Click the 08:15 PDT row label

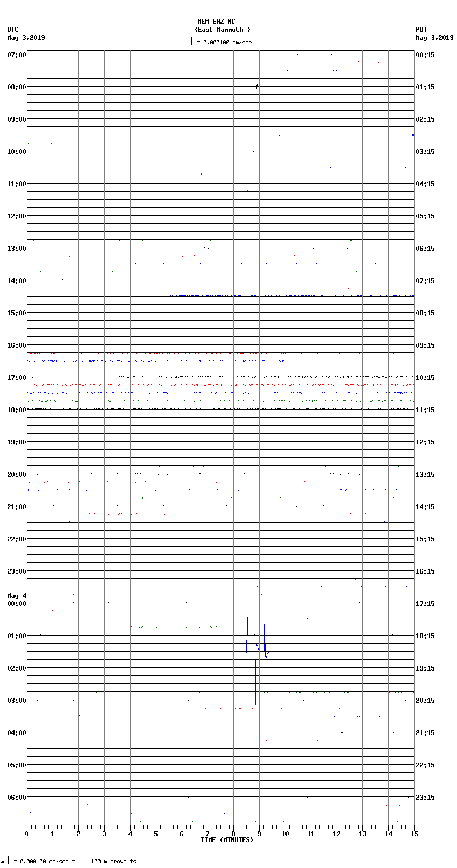[x=425, y=313]
